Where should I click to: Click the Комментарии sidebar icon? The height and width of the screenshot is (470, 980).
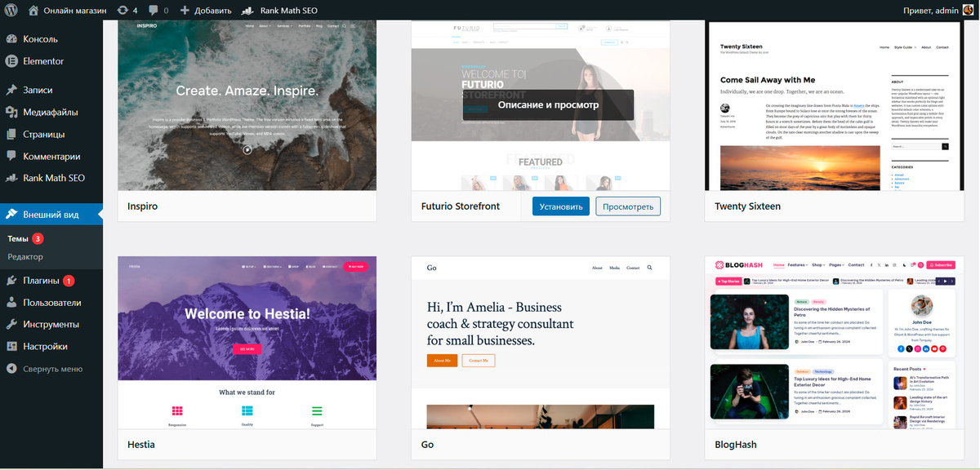(x=11, y=157)
